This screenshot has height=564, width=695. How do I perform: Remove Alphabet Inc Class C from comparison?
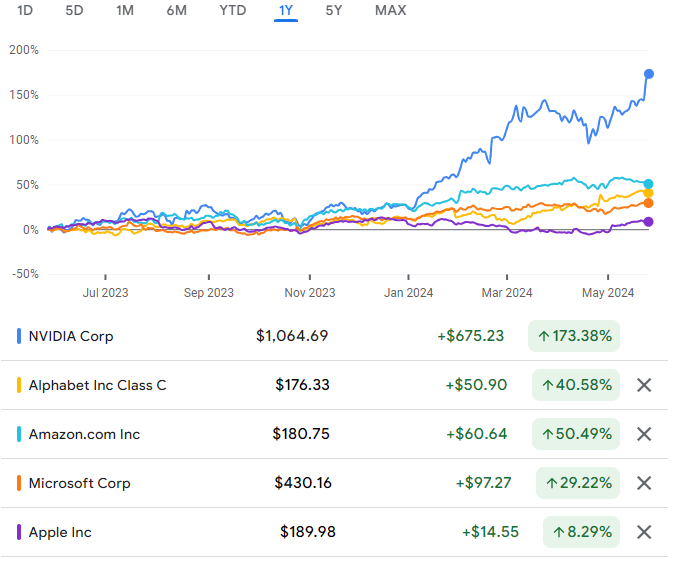(644, 385)
